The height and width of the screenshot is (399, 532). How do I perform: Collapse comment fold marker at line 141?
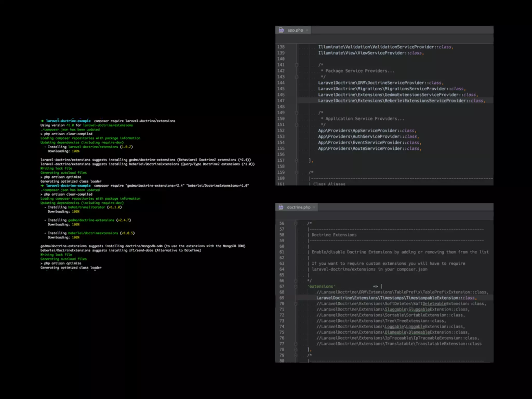tap(296, 65)
